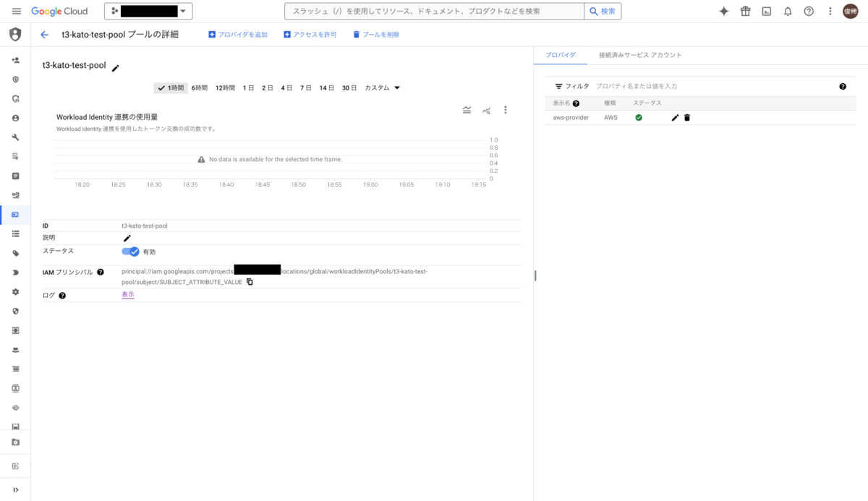Screen dimensions: 868x501
Task: Open the gift free-trial icon
Action: pos(745,12)
